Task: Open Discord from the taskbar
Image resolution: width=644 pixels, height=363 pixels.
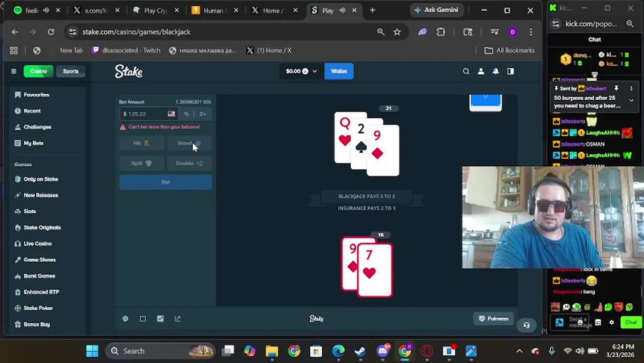Action: click(382, 351)
